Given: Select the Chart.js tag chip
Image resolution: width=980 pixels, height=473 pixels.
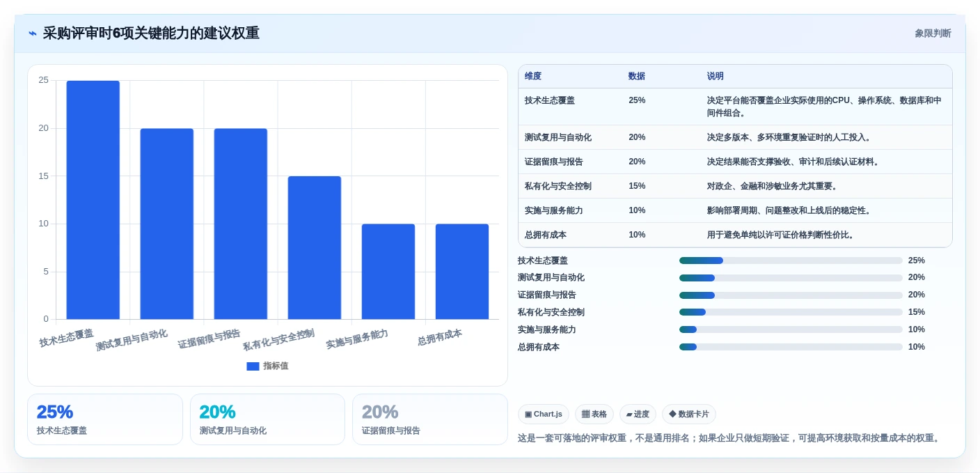Looking at the screenshot, I should coord(543,414).
